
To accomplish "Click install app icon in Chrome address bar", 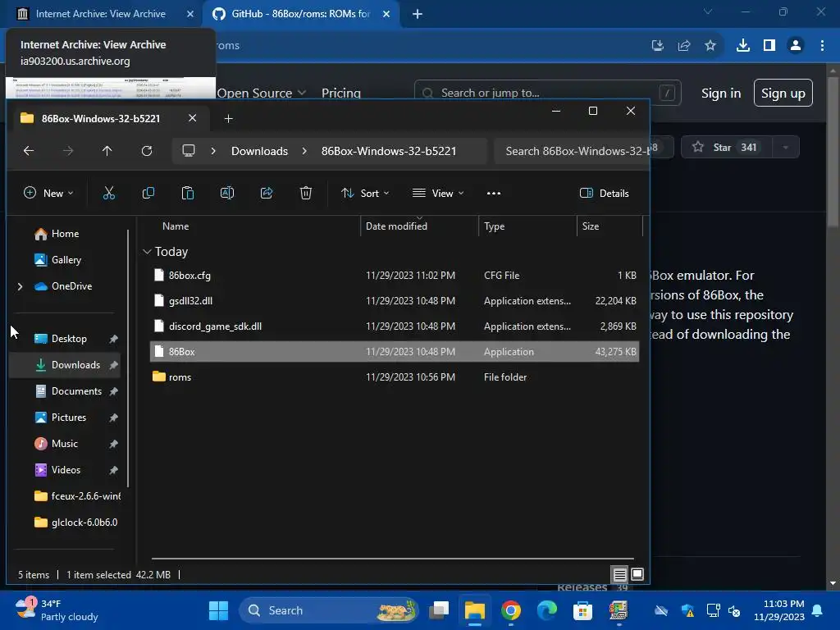I will [x=658, y=46].
